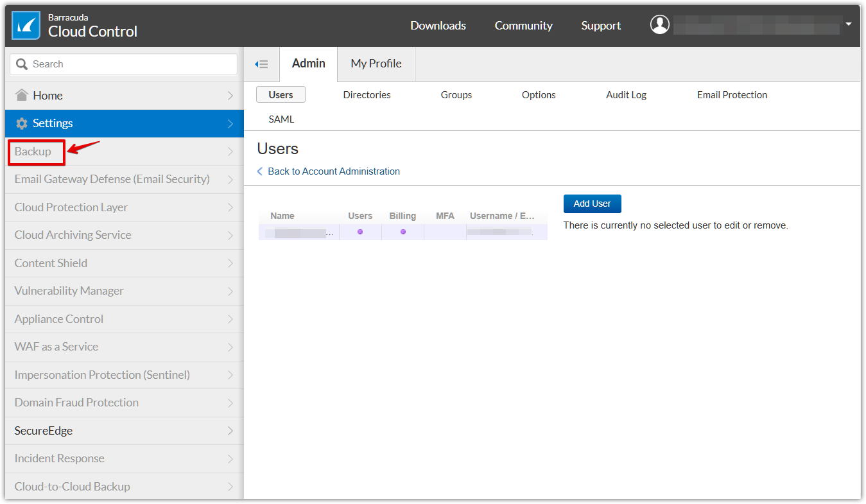Open the Email Protection sub-tab
The width and height of the screenshot is (866, 504).
732,94
